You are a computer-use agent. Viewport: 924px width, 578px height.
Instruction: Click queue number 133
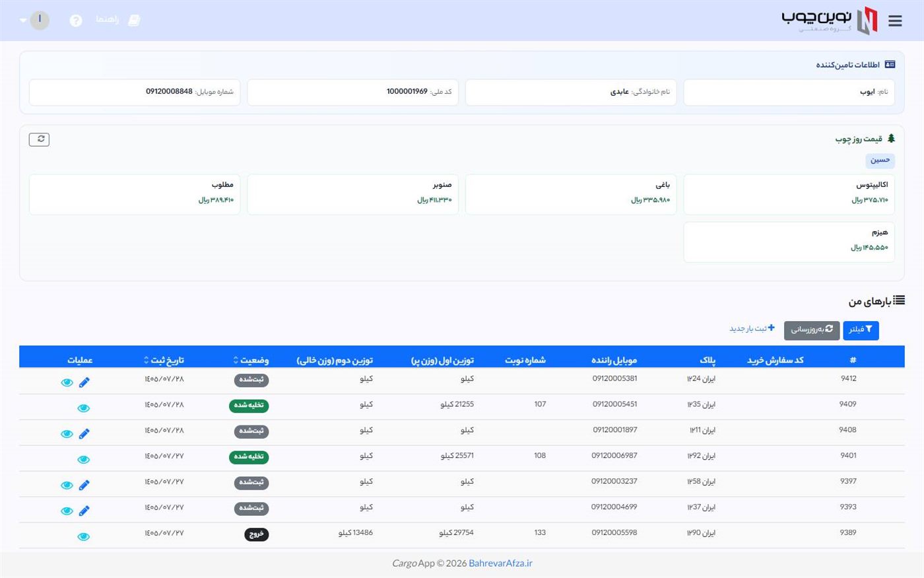point(540,532)
